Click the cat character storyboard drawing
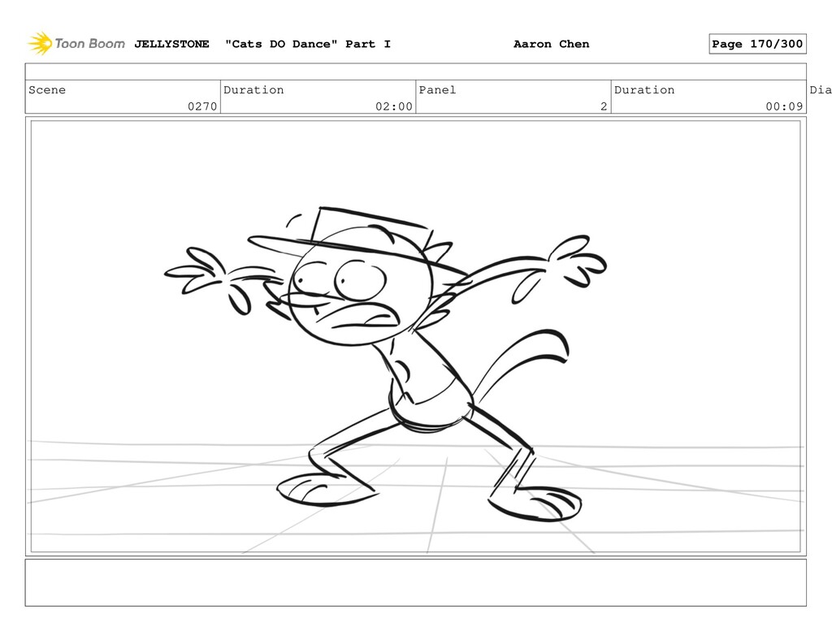 (386, 364)
